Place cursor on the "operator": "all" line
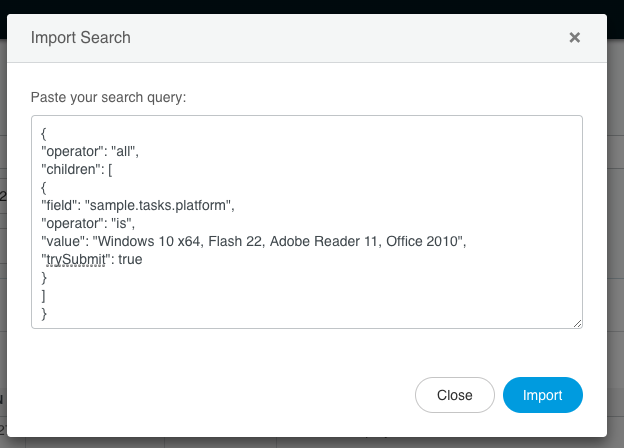 click(x=95, y=151)
